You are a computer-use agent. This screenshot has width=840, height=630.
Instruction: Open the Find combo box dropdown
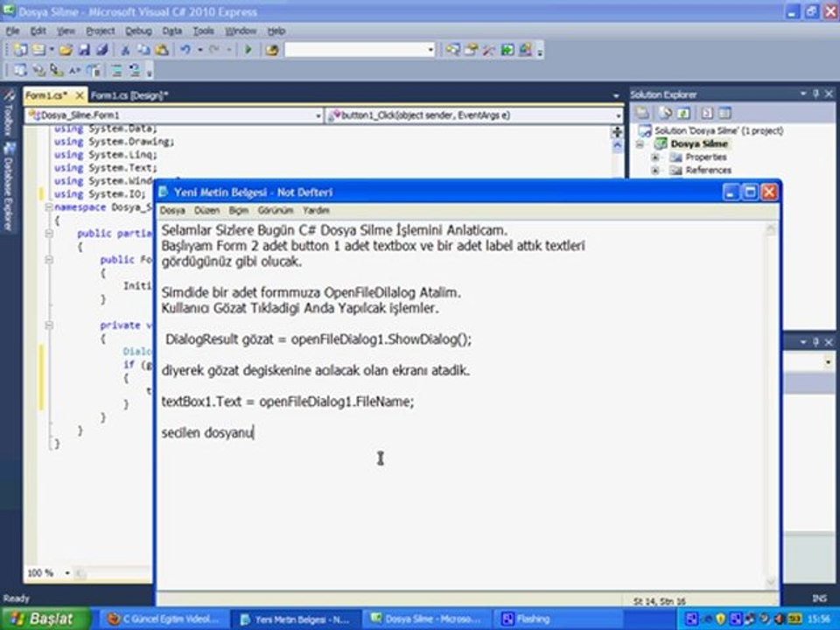coord(430,51)
